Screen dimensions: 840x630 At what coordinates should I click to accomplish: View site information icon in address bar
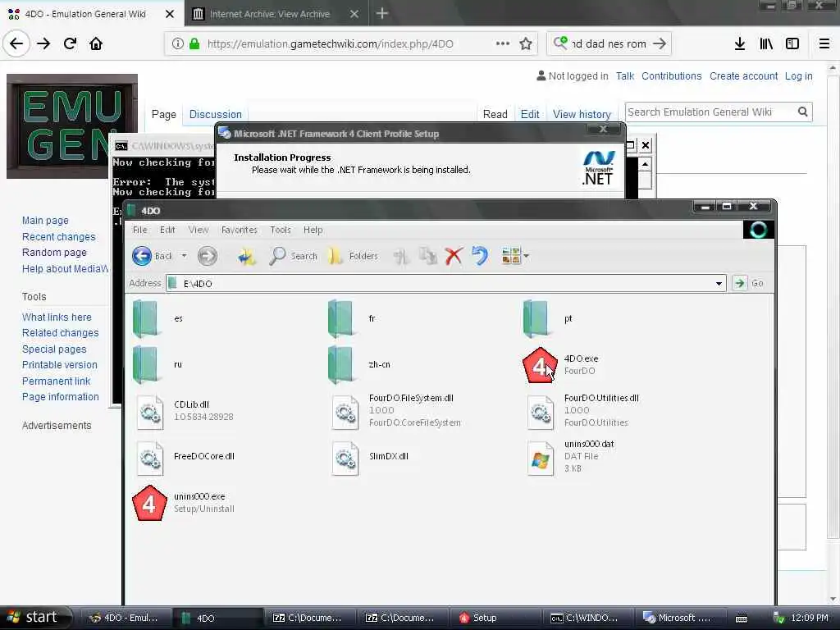(177, 44)
